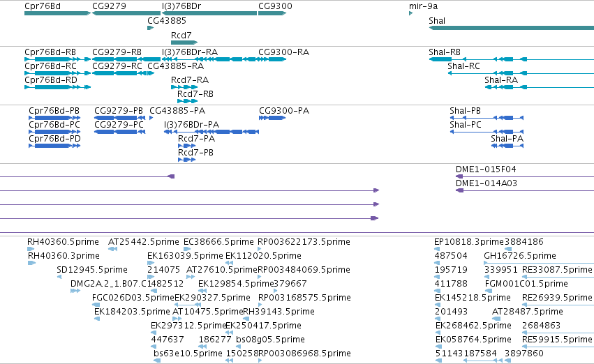This screenshot has height=364, width=594.
Task: Select the RE59915.5prime EST label
Action: pyautogui.click(x=557, y=340)
